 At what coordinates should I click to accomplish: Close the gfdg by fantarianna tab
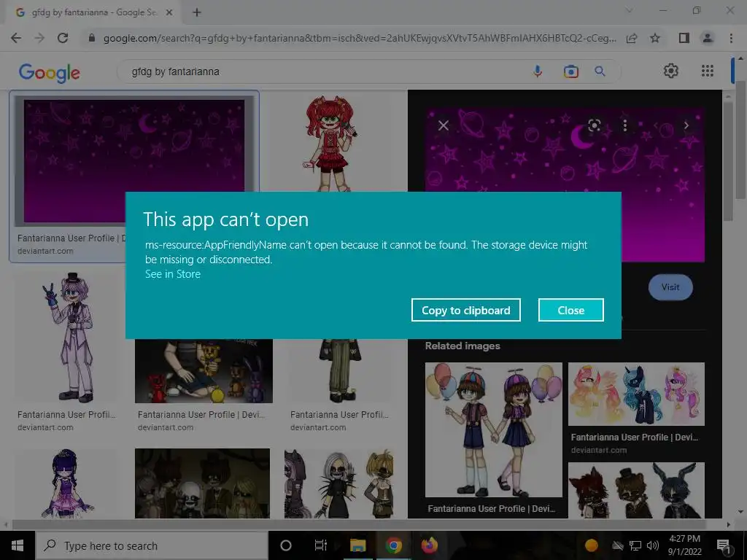[x=169, y=12]
